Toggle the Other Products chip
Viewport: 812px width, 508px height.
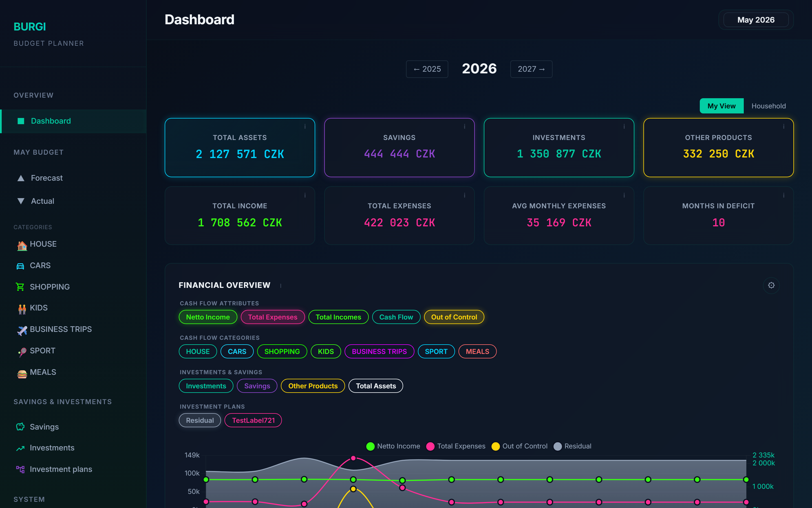[x=313, y=386]
